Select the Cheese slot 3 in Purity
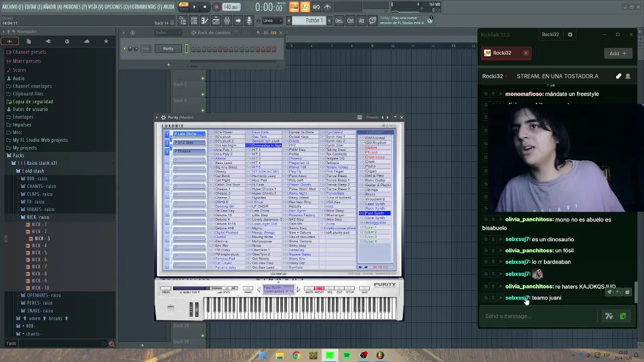 [189, 151]
